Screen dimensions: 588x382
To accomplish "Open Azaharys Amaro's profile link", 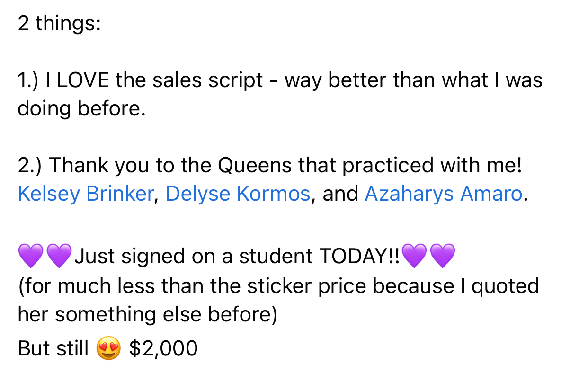I will (443, 194).
